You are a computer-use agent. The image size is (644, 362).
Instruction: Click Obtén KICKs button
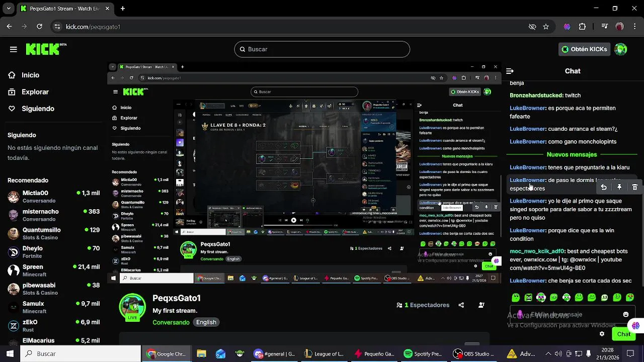(x=584, y=49)
